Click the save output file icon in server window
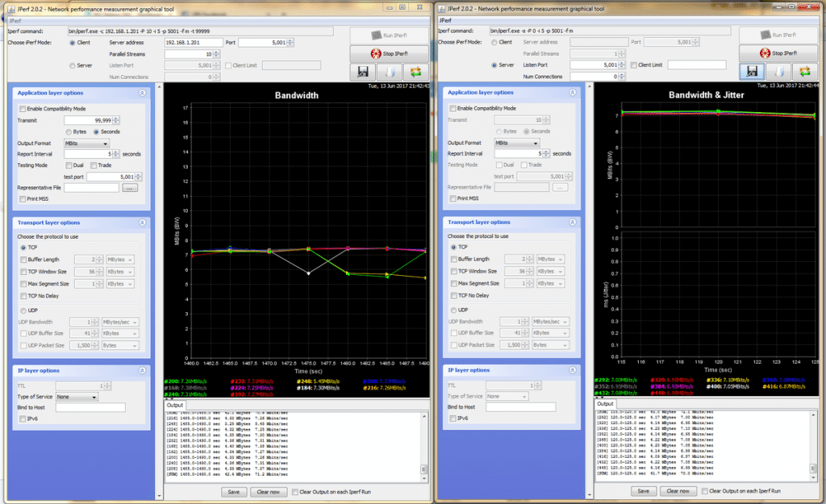Screen dimensions: 826x504 [778, 71]
